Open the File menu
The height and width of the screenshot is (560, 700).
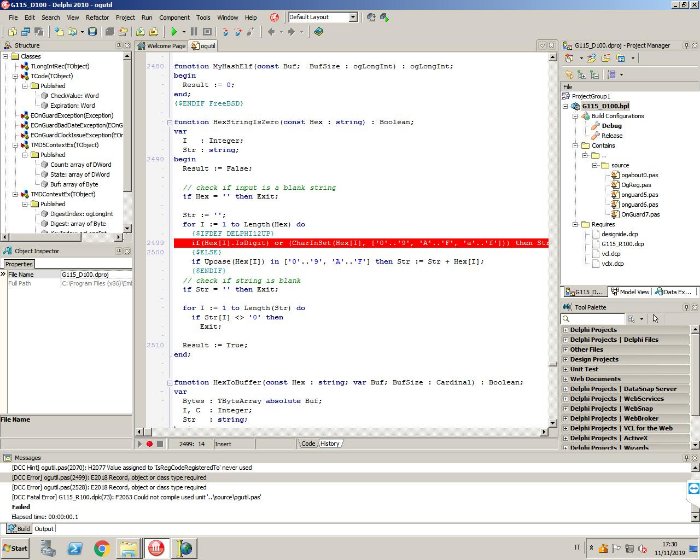coord(13,17)
